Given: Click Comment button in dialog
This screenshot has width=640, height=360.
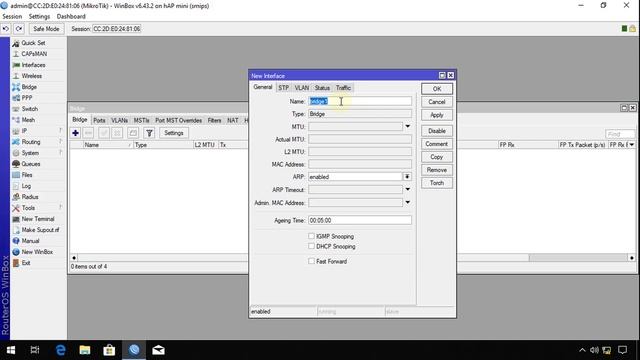Looking at the screenshot, I should 437,144.
